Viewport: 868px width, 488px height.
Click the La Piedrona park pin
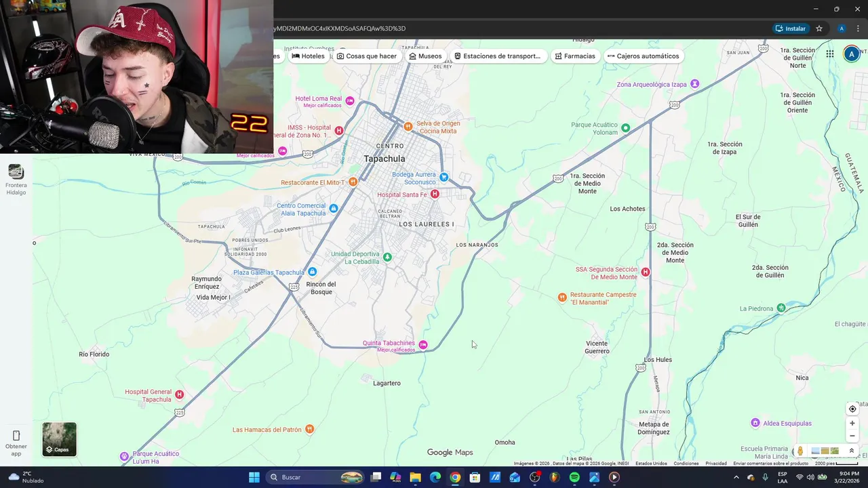[781, 308]
